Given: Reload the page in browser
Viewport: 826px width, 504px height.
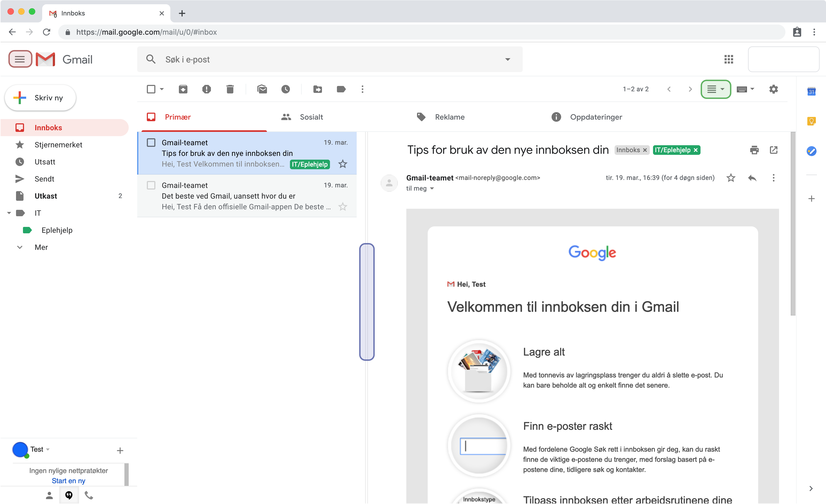Looking at the screenshot, I should [47, 32].
